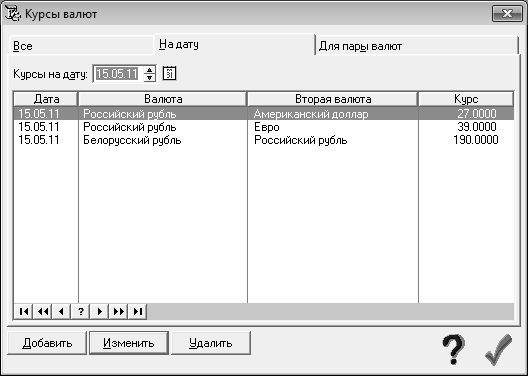Jump to first record in navigator
Viewport: 528px width, 376px height.
coord(23,311)
